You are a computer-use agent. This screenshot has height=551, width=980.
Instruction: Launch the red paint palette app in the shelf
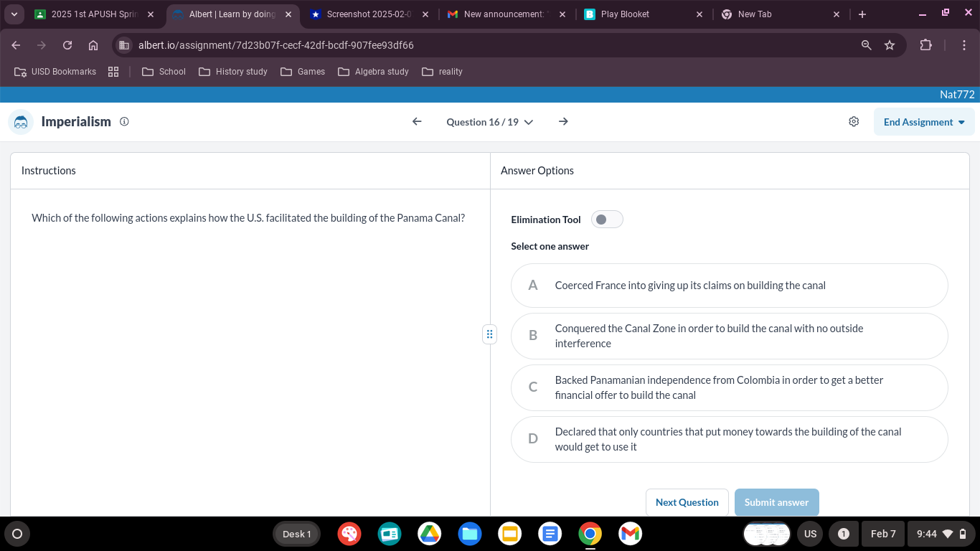coord(349,534)
